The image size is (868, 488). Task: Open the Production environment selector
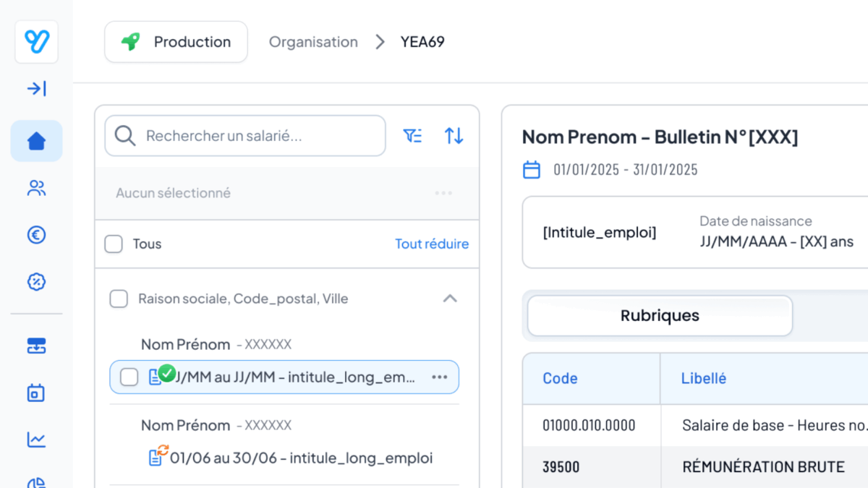176,42
